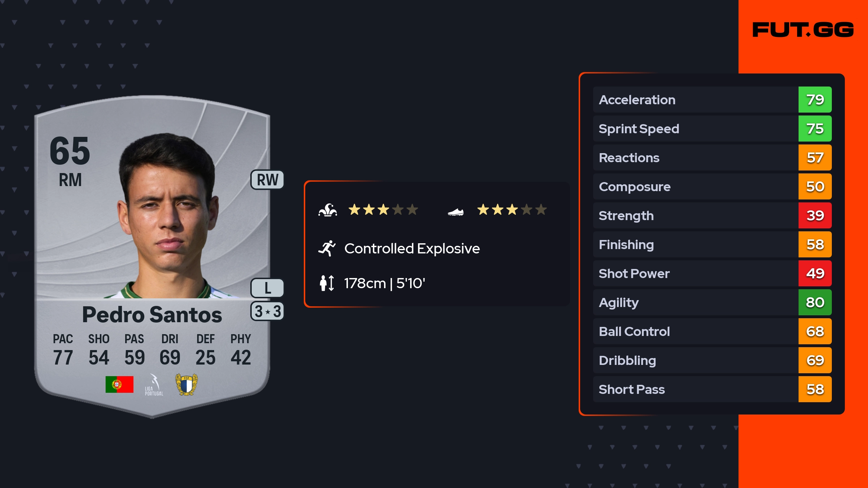Image resolution: width=868 pixels, height=488 pixels.
Task: Click the green Acceleration 79 value box
Action: click(815, 100)
